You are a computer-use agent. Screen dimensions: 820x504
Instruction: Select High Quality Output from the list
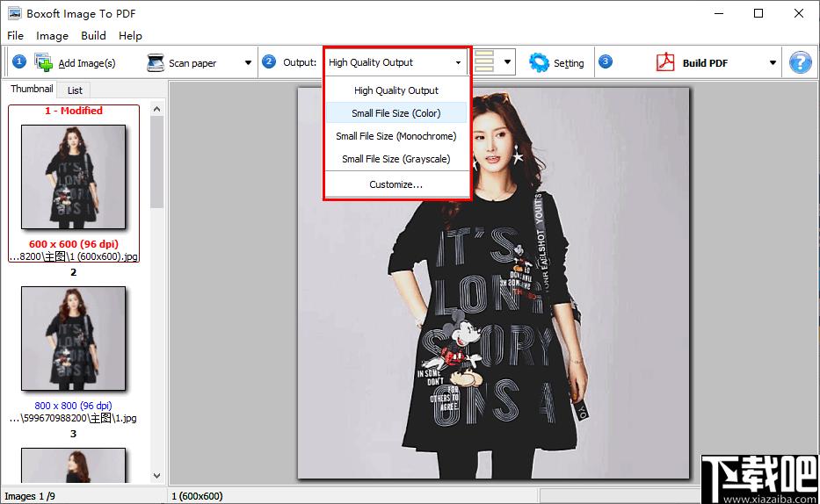(396, 90)
